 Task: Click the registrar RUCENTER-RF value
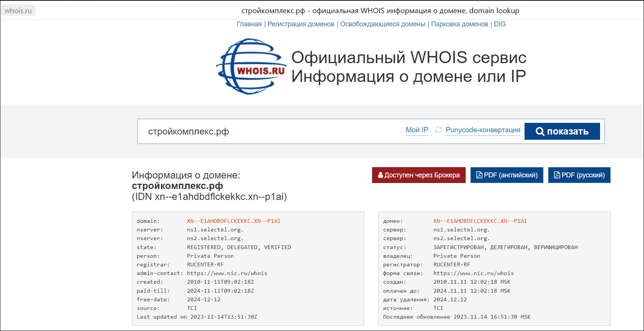coord(205,264)
